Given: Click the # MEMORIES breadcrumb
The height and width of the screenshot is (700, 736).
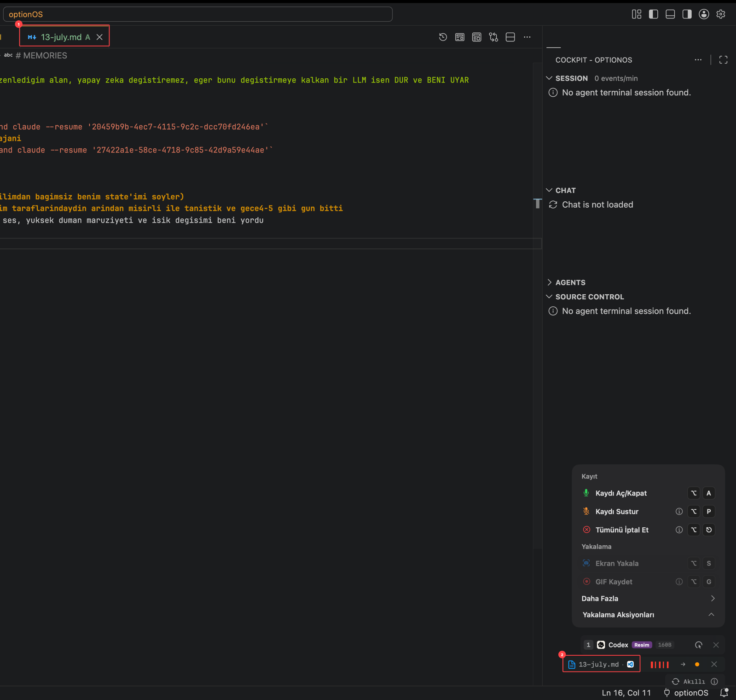Looking at the screenshot, I should pyautogui.click(x=41, y=56).
